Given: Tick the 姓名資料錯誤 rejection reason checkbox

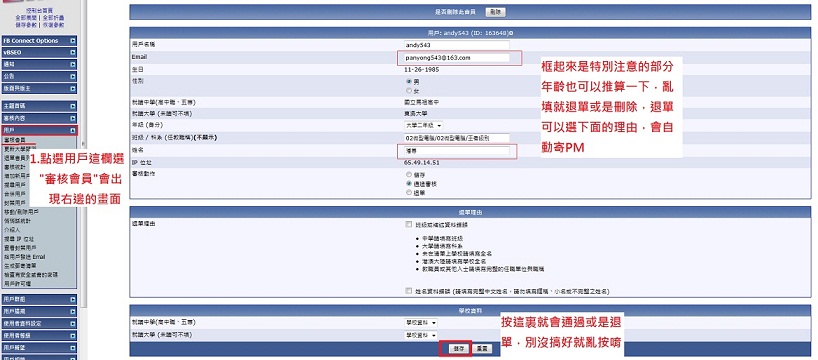Looking at the screenshot, I should [408, 291].
